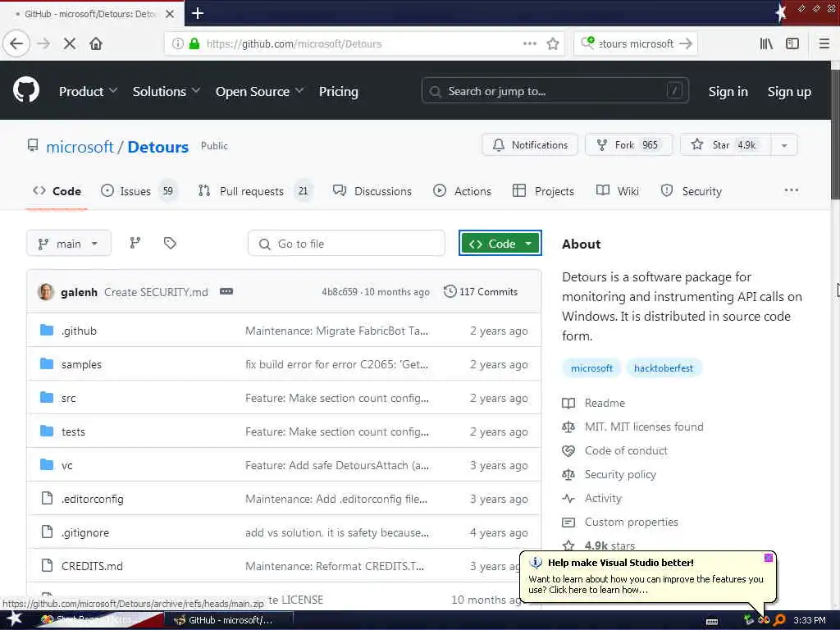Fork the repository with Fork 965
The image size is (840, 630).
point(629,144)
